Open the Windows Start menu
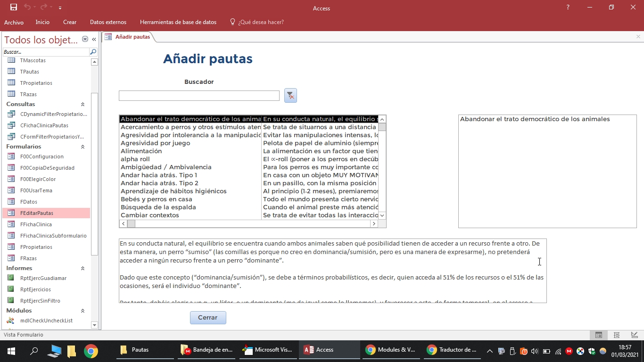This screenshot has height=362, width=644. tap(11, 351)
